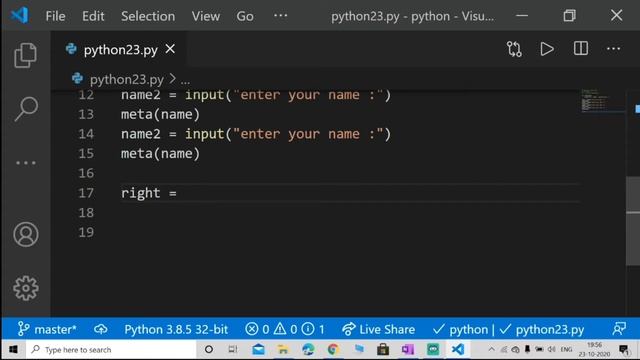This screenshot has width=640, height=360.
Task: Click the warnings count in status bar
Action: click(285, 329)
